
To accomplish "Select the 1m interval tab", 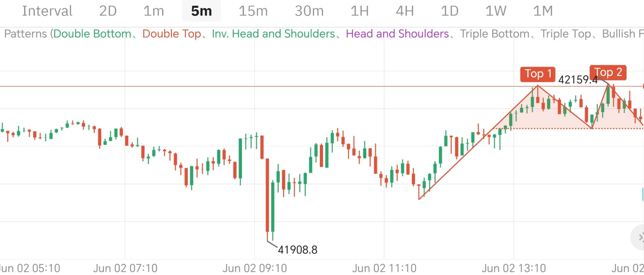I will click(x=154, y=11).
